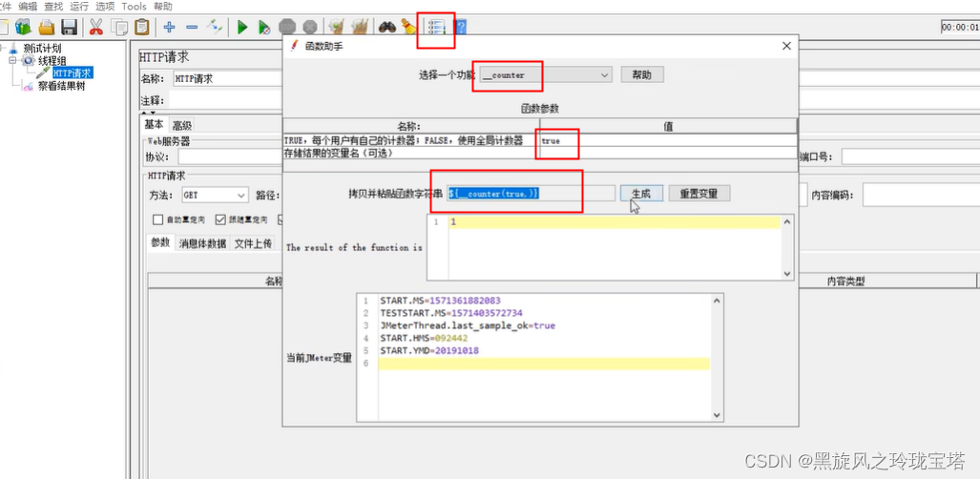Image resolution: width=980 pixels, height=479 pixels.
Task: Clear all results with double broom icon
Action: pos(360,27)
